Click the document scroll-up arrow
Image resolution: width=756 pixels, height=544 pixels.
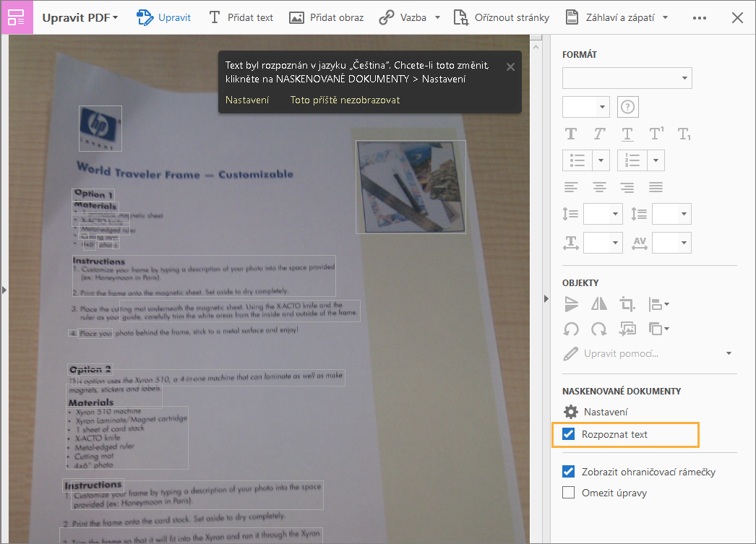click(536, 47)
